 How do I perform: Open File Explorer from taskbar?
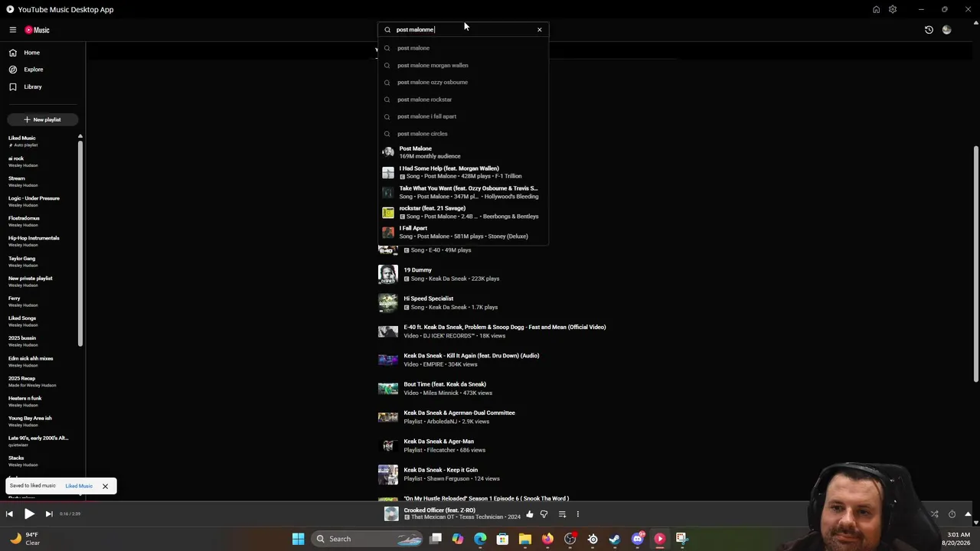(524, 539)
